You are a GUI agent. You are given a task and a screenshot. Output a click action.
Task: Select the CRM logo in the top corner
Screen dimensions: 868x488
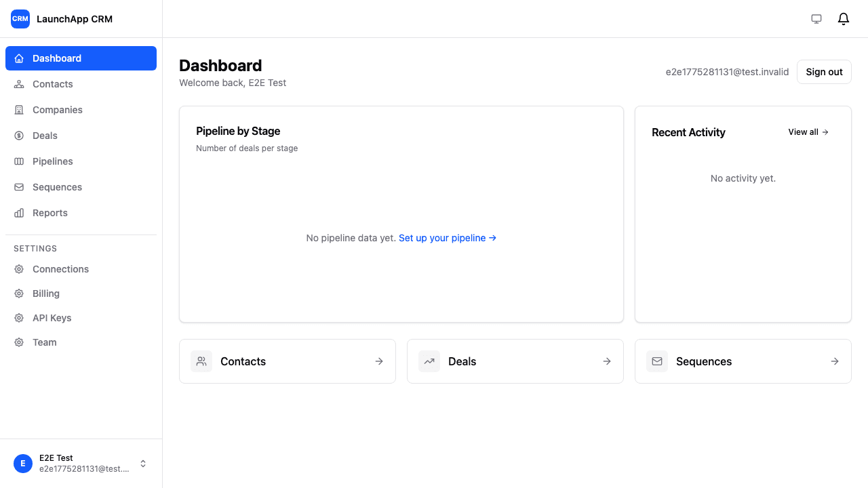click(x=20, y=18)
